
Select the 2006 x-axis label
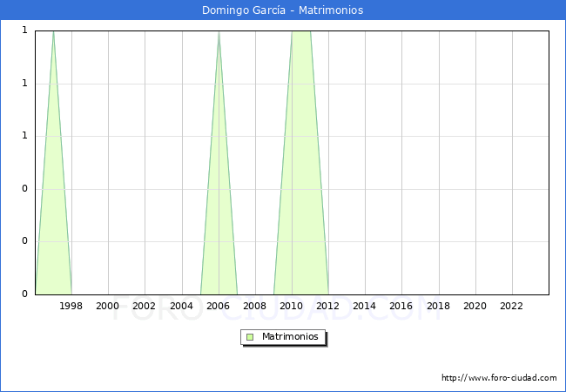[219, 306]
